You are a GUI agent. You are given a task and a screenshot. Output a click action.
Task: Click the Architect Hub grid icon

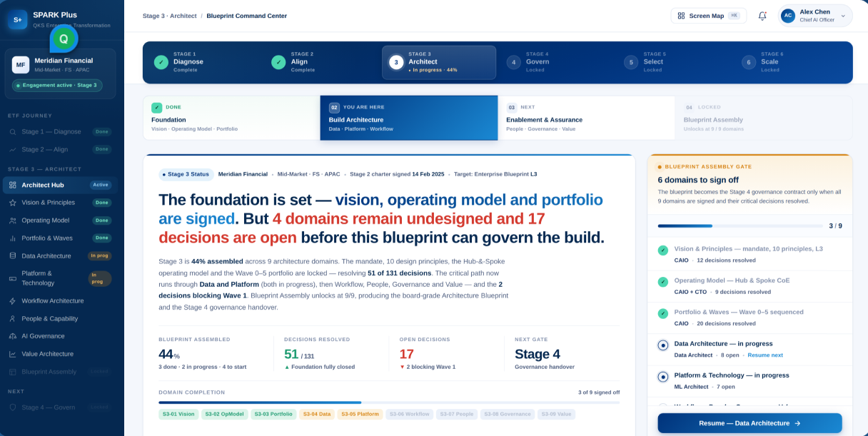13,185
